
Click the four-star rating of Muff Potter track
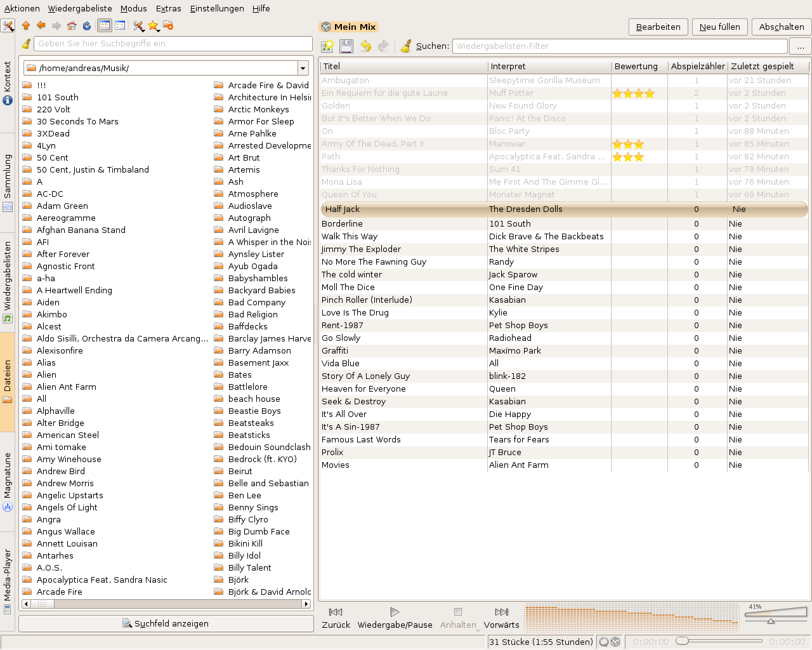click(633, 93)
